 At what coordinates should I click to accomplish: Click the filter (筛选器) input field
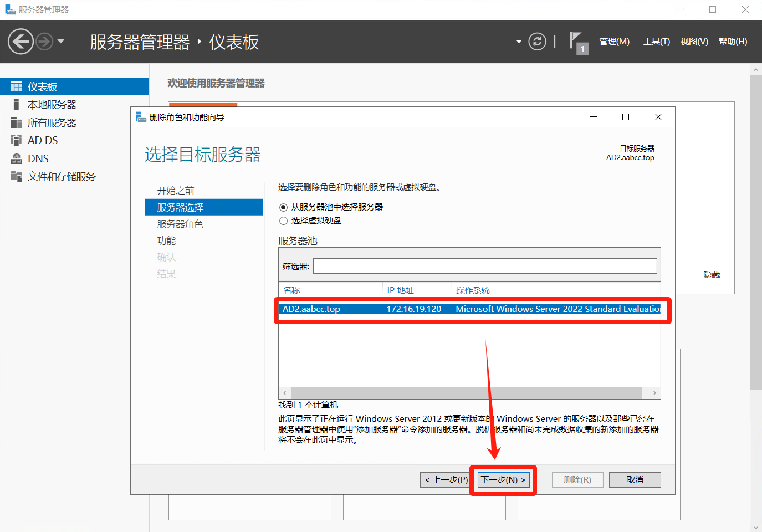coord(485,266)
